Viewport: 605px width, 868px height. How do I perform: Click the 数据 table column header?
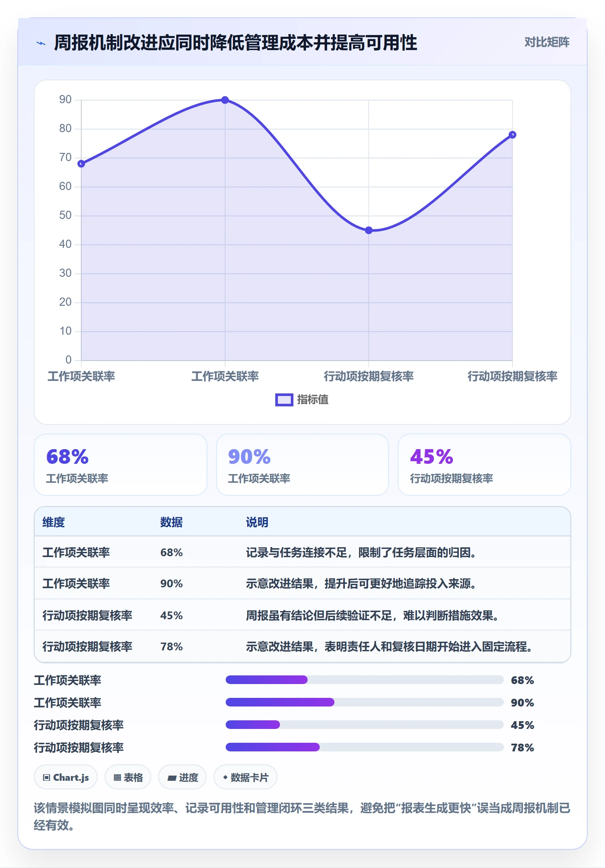[171, 522]
